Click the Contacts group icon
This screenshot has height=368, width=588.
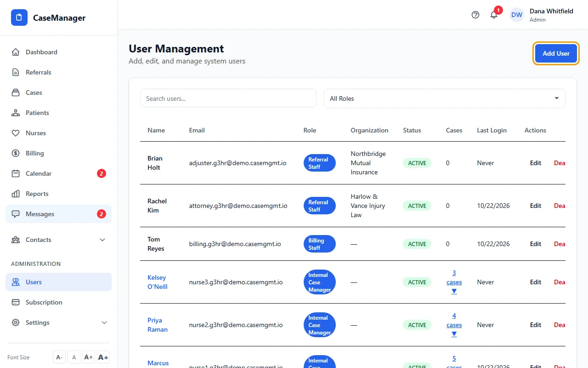coord(16,240)
